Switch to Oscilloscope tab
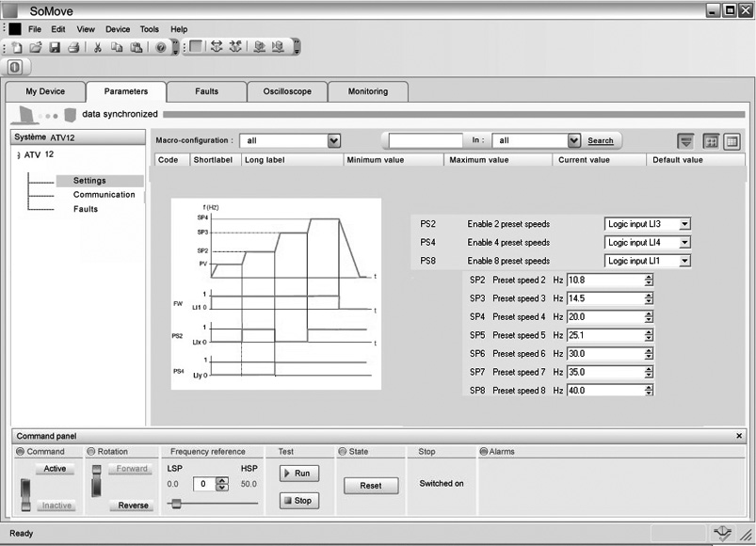This screenshot has height=546, width=756. click(x=287, y=91)
